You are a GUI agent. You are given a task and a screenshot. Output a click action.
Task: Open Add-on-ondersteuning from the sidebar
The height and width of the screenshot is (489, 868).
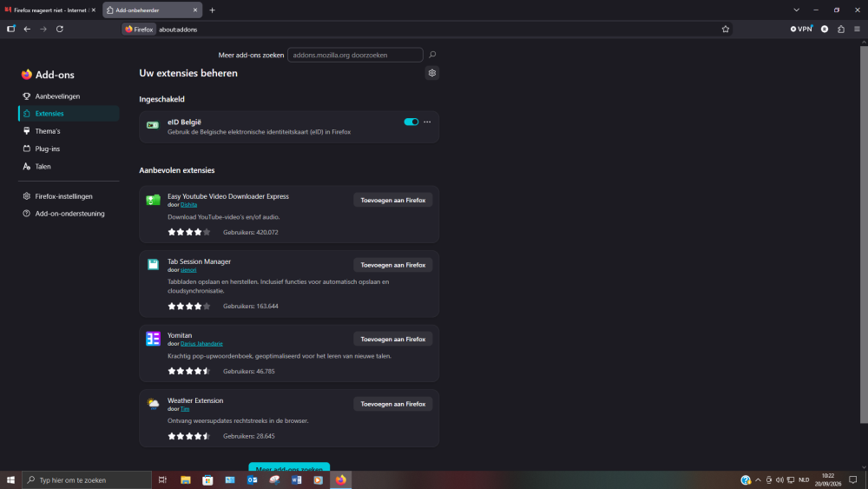[x=69, y=214]
